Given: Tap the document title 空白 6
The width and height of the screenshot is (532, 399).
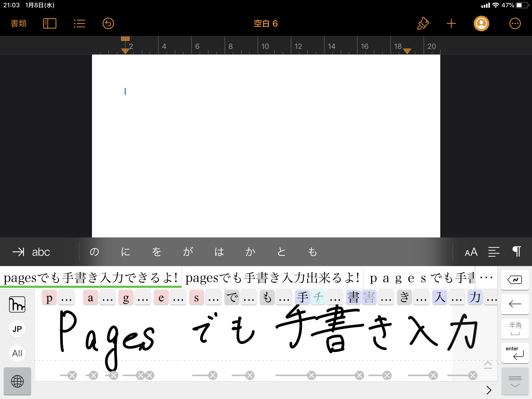Looking at the screenshot, I should pyautogui.click(x=266, y=23).
